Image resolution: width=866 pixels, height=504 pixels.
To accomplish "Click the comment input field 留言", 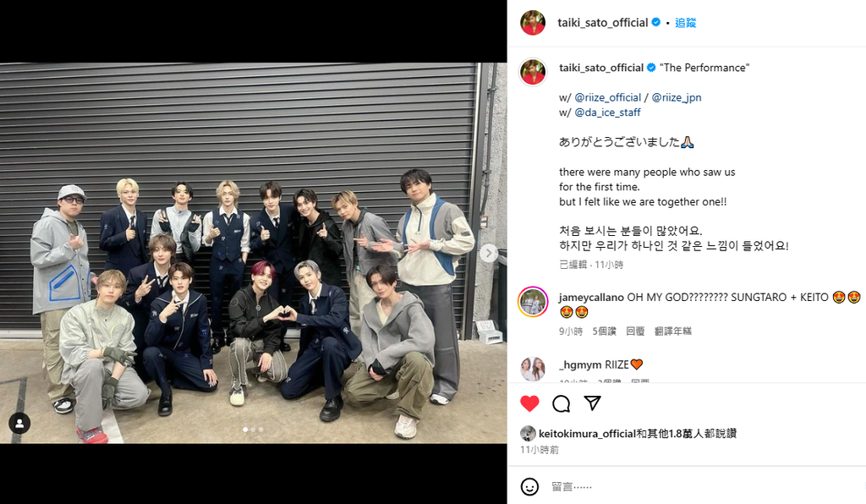I will (x=701, y=486).
